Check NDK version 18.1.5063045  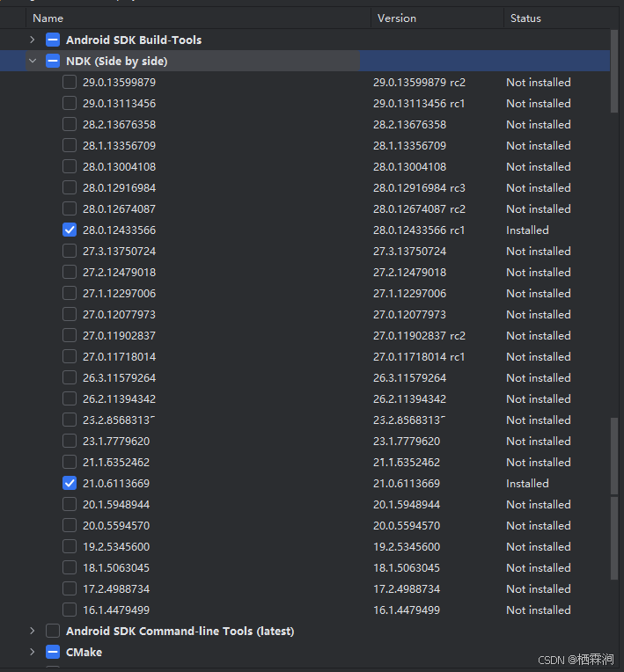tap(70, 567)
